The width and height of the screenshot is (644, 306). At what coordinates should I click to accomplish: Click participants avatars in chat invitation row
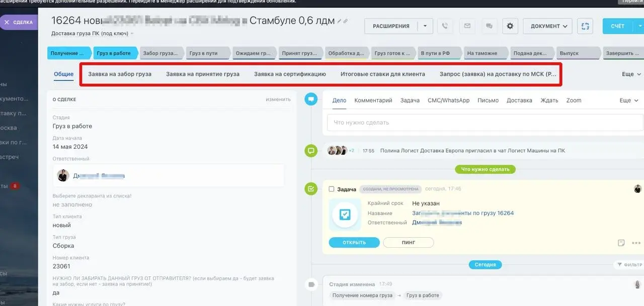(x=337, y=150)
